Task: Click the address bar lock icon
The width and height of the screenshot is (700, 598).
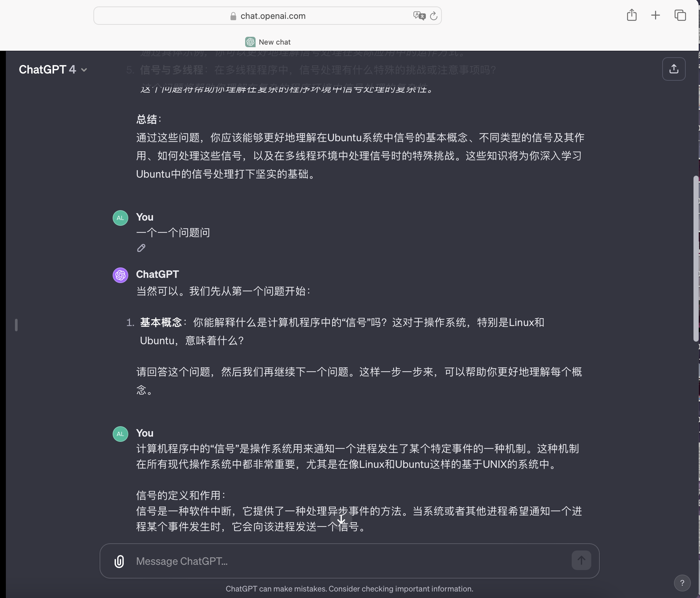Action: tap(233, 16)
